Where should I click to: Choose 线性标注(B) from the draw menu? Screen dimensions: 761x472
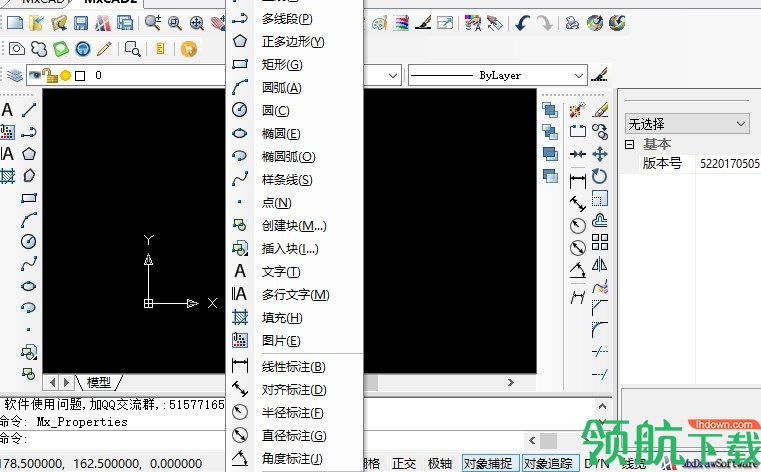(294, 366)
